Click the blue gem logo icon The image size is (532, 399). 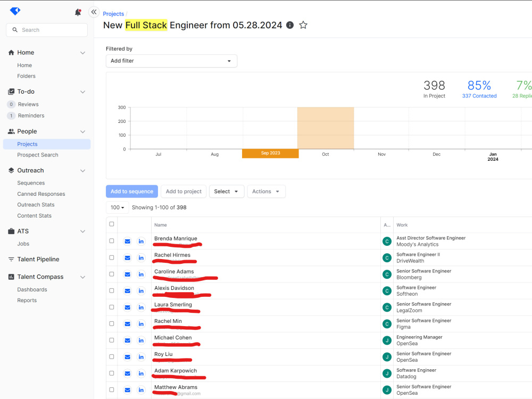point(15,11)
